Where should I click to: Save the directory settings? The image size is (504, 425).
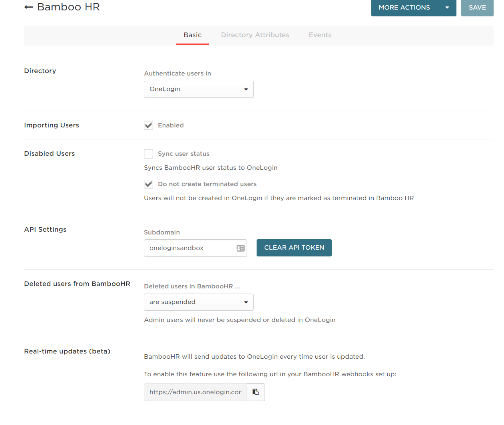click(477, 8)
